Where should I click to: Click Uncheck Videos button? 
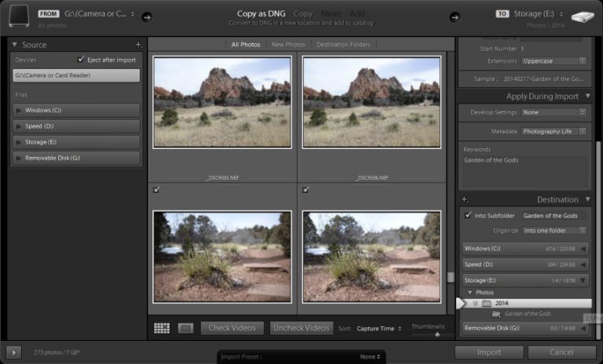coord(301,328)
